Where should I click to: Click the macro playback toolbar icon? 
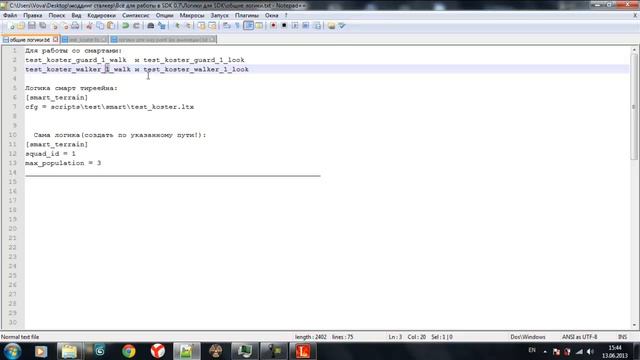(295, 26)
